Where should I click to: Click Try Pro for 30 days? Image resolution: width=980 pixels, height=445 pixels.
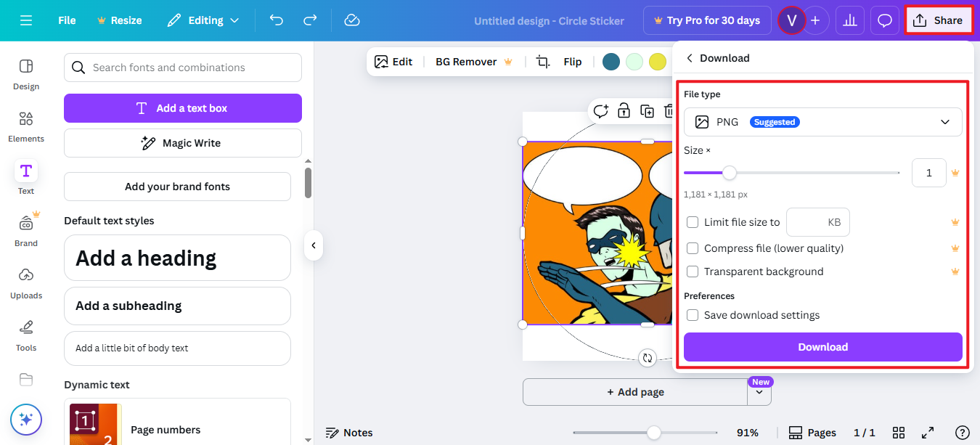pos(706,20)
